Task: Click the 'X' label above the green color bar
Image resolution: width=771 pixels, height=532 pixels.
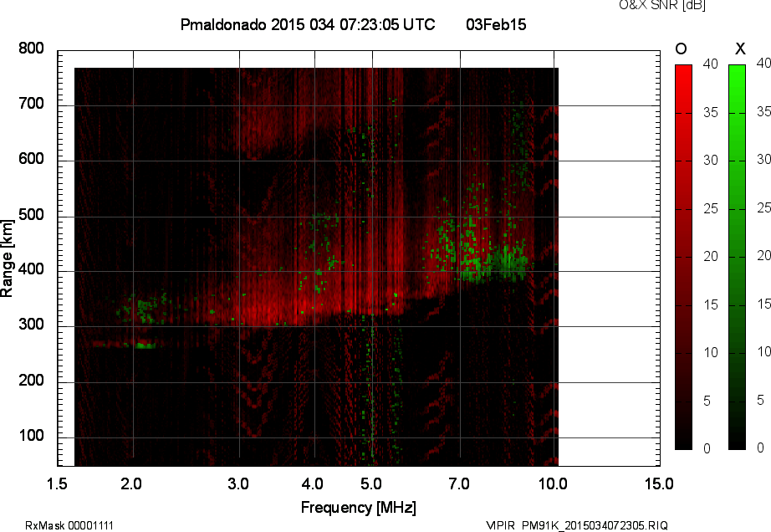Action: coord(740,49)
